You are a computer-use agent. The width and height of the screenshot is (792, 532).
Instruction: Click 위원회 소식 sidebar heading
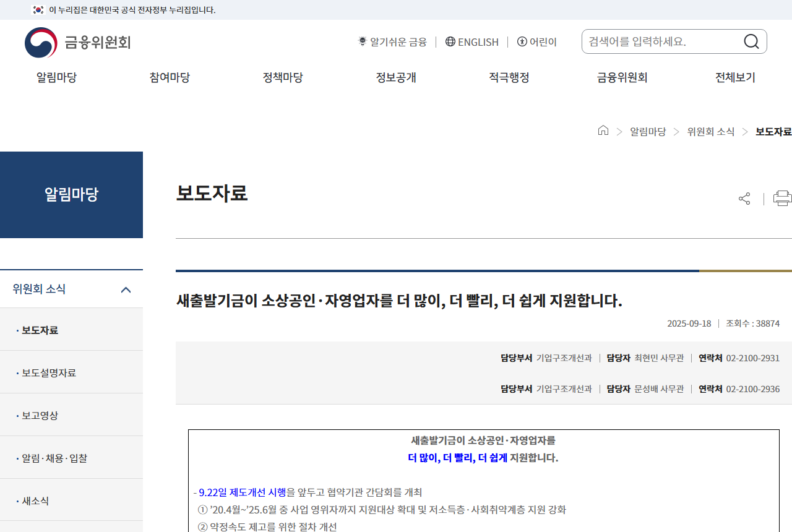(39, 289)
